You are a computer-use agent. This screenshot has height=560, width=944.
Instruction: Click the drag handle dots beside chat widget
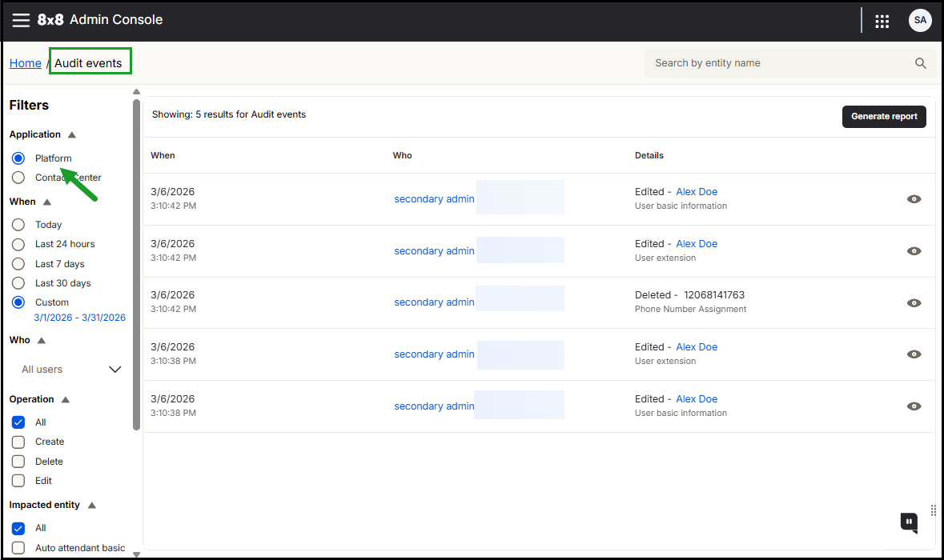933,510
